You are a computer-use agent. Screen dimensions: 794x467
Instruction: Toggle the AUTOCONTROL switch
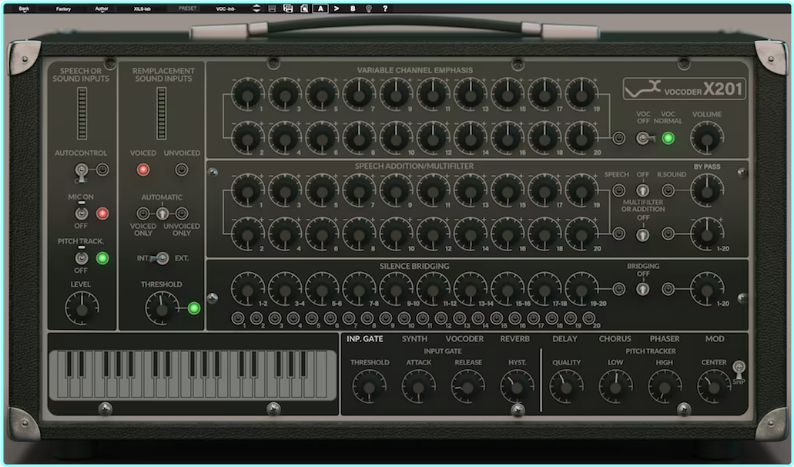(x=81, y=172)
